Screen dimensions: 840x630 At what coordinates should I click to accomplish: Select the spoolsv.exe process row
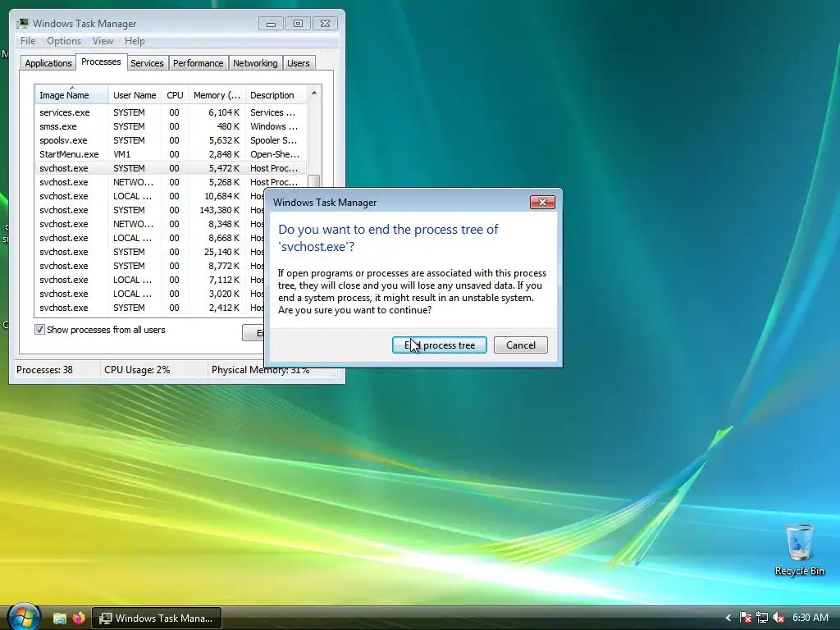[x=171, y=140]
